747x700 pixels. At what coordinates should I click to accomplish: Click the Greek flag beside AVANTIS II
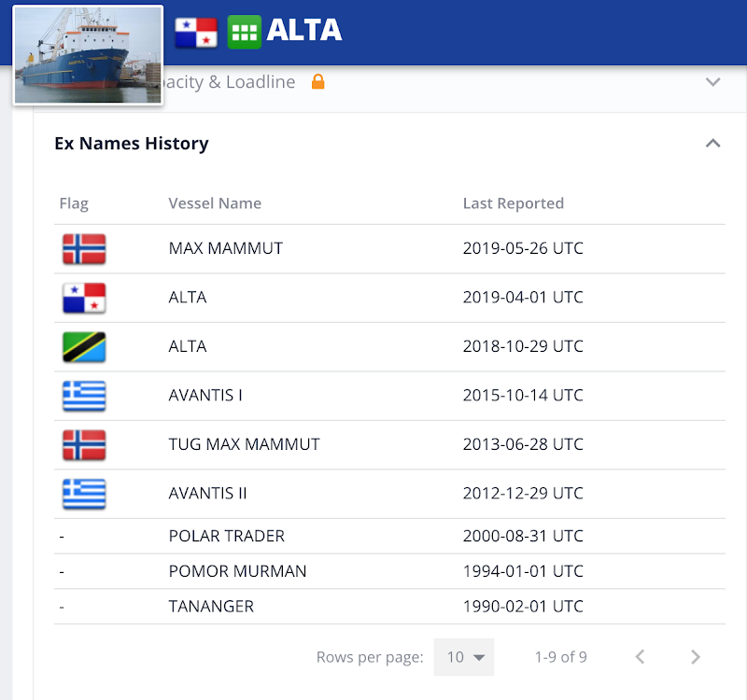point(84,494)
